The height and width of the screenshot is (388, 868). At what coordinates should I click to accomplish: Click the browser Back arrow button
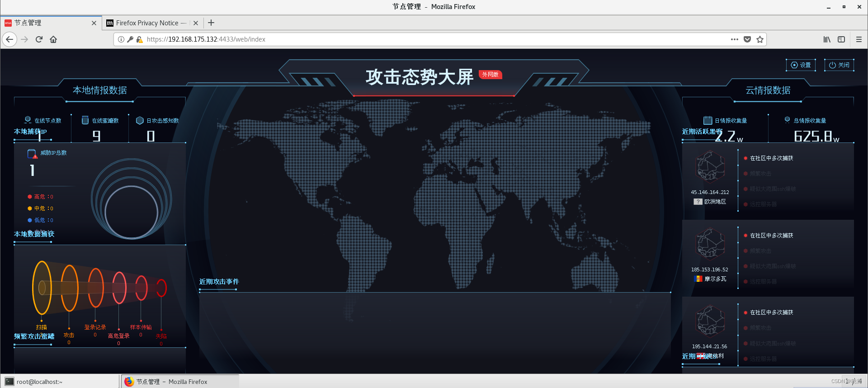(9, 39)
